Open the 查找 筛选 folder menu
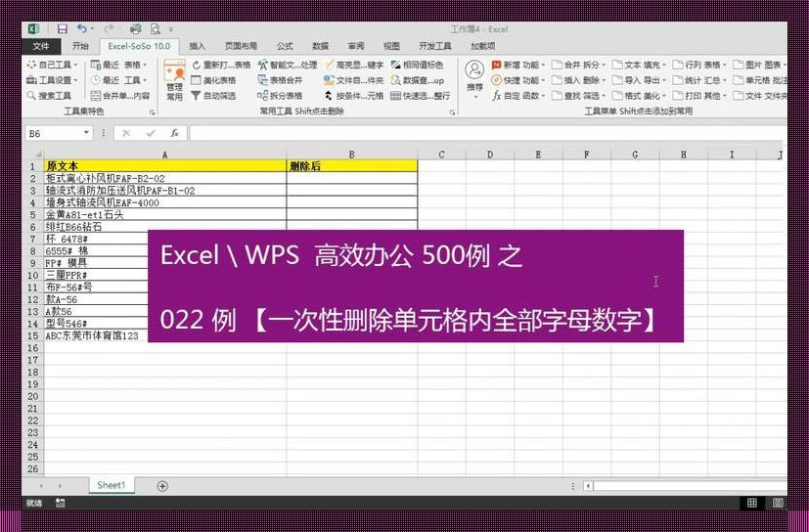809x532 pixels. [579, 96]
